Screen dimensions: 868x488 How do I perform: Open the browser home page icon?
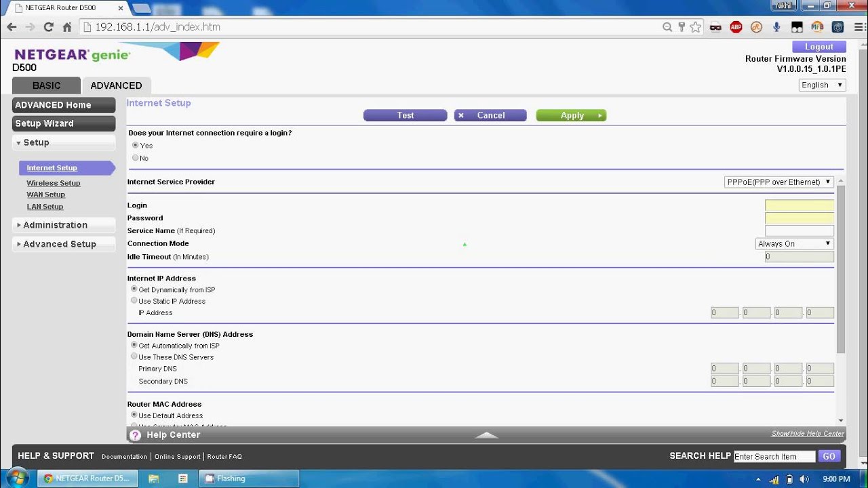tap(66, 27)
